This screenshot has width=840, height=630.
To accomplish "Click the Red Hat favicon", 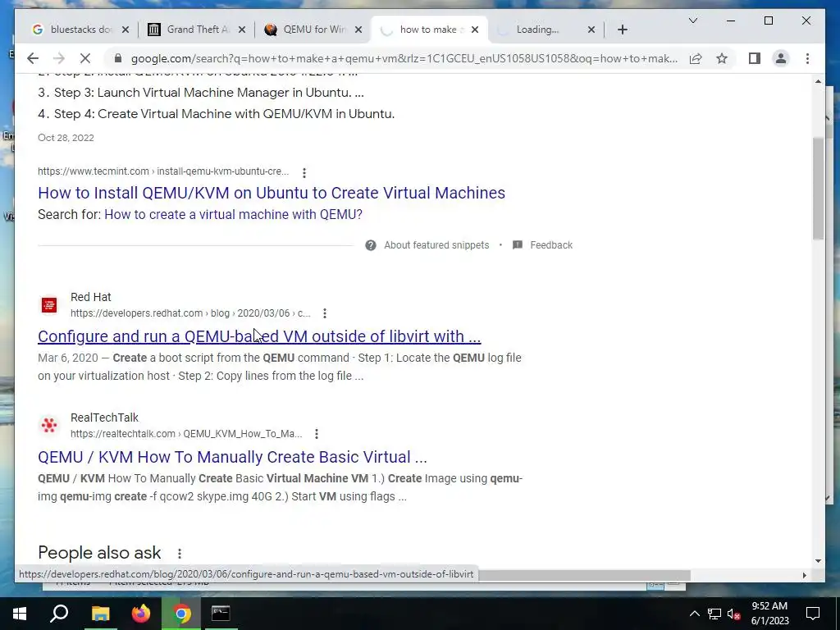I will 48,305.
